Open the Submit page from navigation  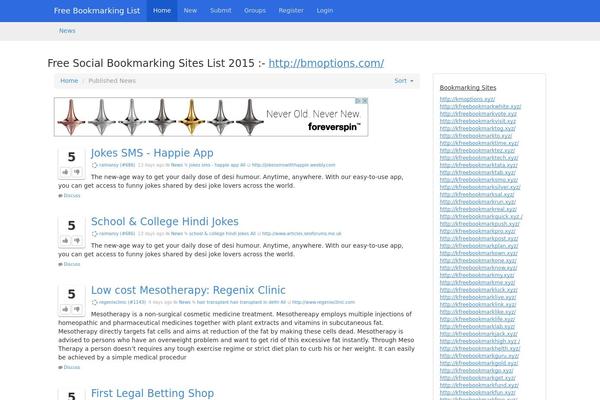click(x=221, y=11)
